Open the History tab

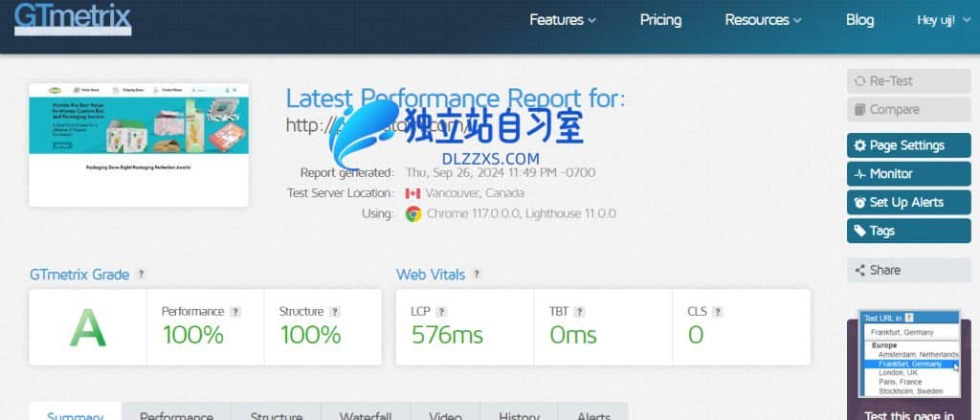pos(519,413)
